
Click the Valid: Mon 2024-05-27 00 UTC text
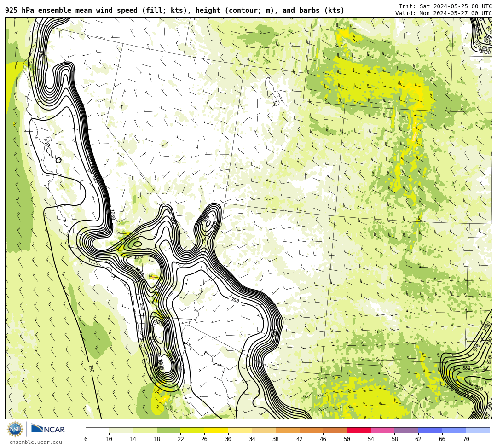point(443,13)
